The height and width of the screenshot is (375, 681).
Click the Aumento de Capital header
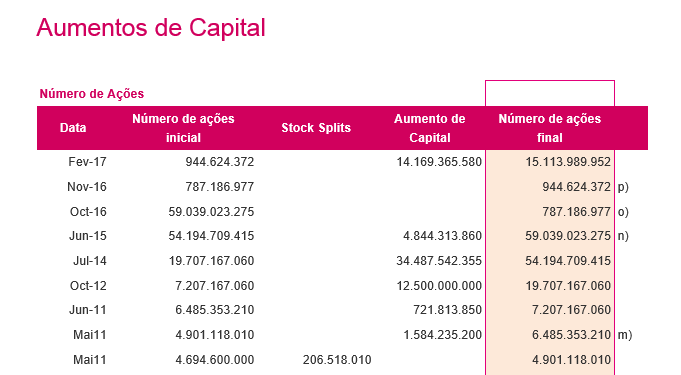(x=430, y=128)
